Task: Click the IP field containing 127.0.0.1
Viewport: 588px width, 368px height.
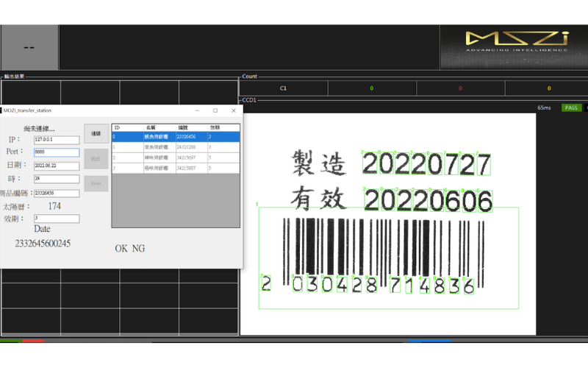Action: pos(57,140)
